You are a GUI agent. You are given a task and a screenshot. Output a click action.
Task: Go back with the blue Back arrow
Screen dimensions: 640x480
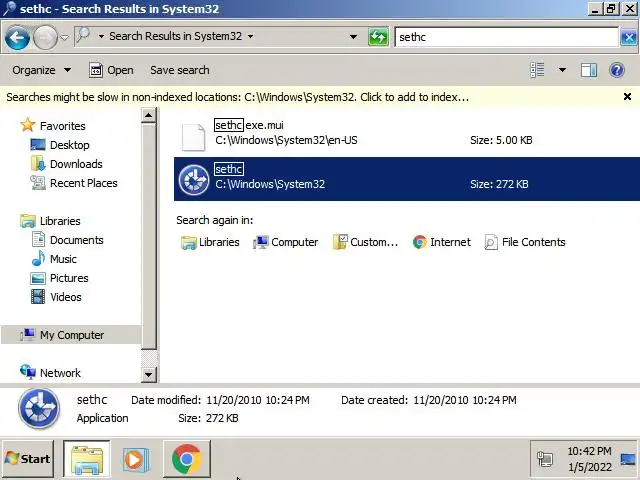click(x=17, y=37)
